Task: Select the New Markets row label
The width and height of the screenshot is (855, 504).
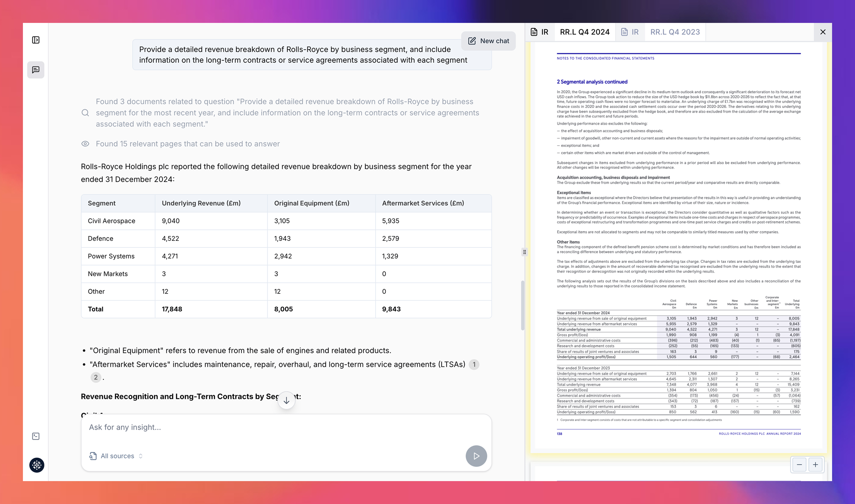Action: (x=108, y=274)
